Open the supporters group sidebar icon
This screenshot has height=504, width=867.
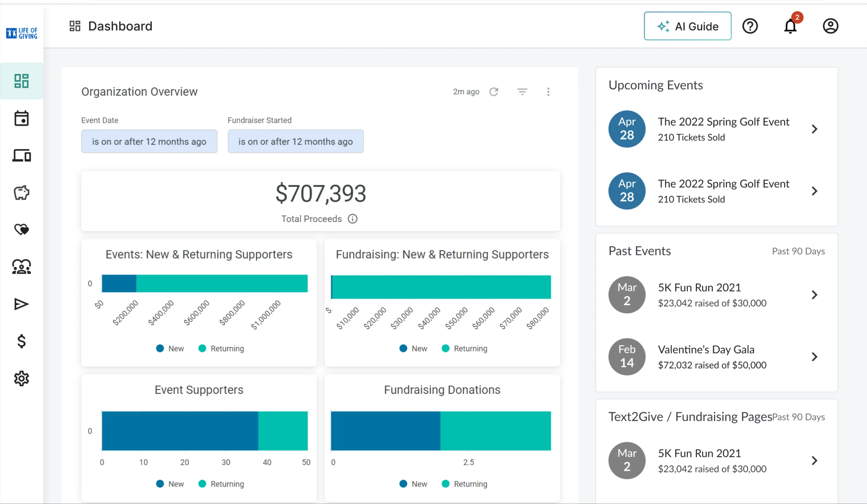(21, 267)
